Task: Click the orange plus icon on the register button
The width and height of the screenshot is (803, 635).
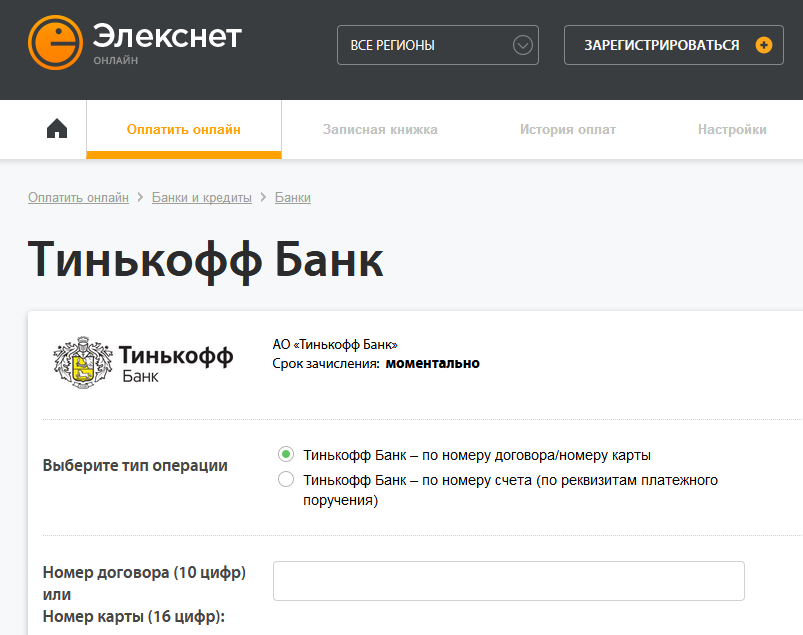Action: (764, 45)
